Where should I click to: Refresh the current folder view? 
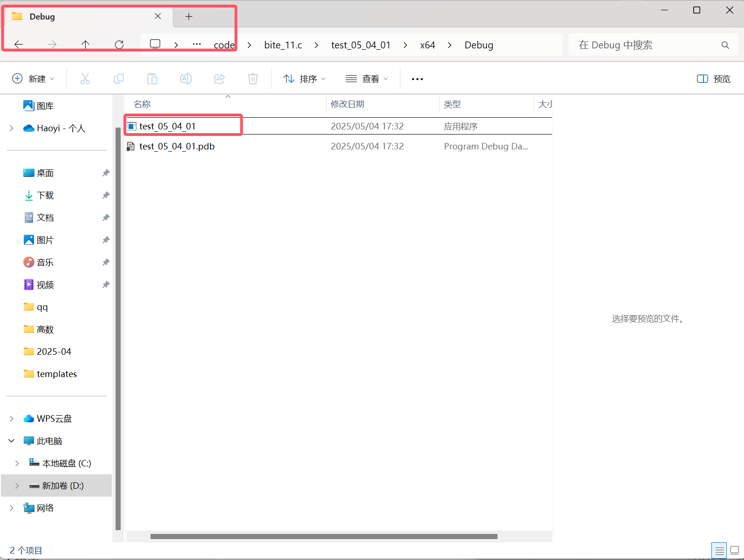click(x=119, y=45)
